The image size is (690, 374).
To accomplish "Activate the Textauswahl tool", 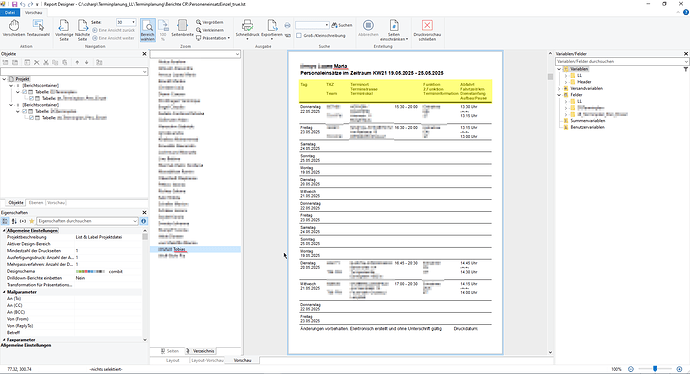I will [x=38, y=29].
